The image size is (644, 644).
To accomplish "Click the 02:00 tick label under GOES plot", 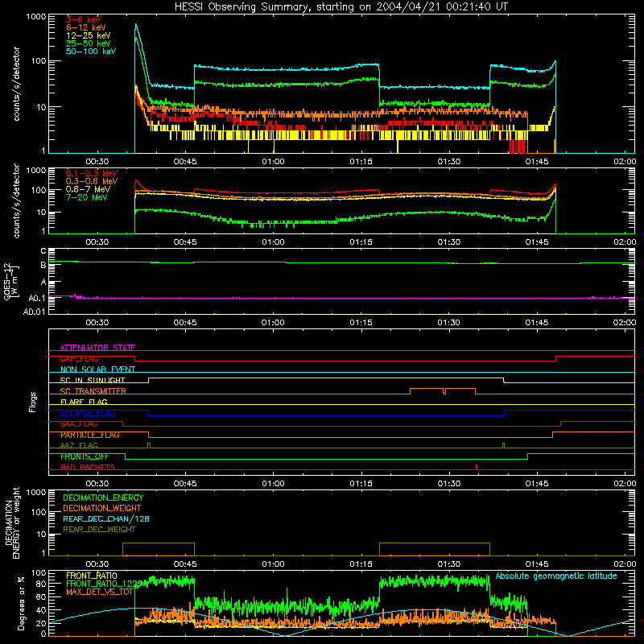I will coord(625,323).
